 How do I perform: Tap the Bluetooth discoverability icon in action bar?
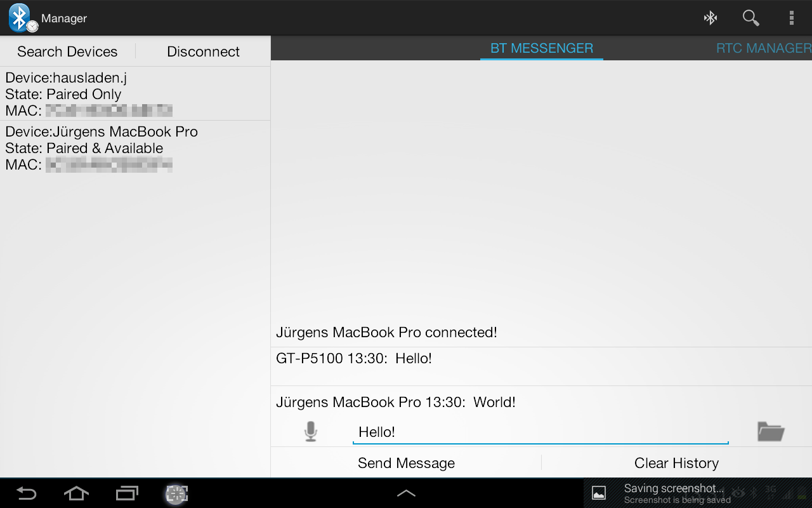[710, 18]
